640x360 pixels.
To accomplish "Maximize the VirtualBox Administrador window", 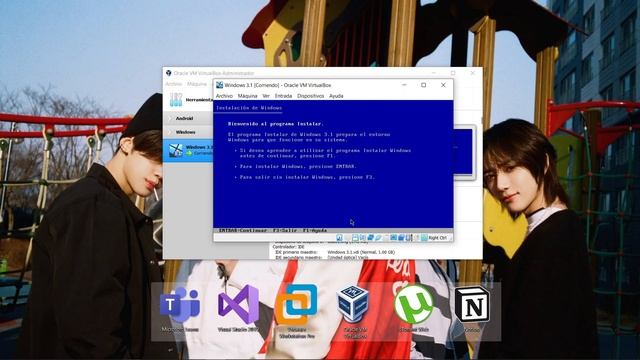I will click(x=453, y=73).
